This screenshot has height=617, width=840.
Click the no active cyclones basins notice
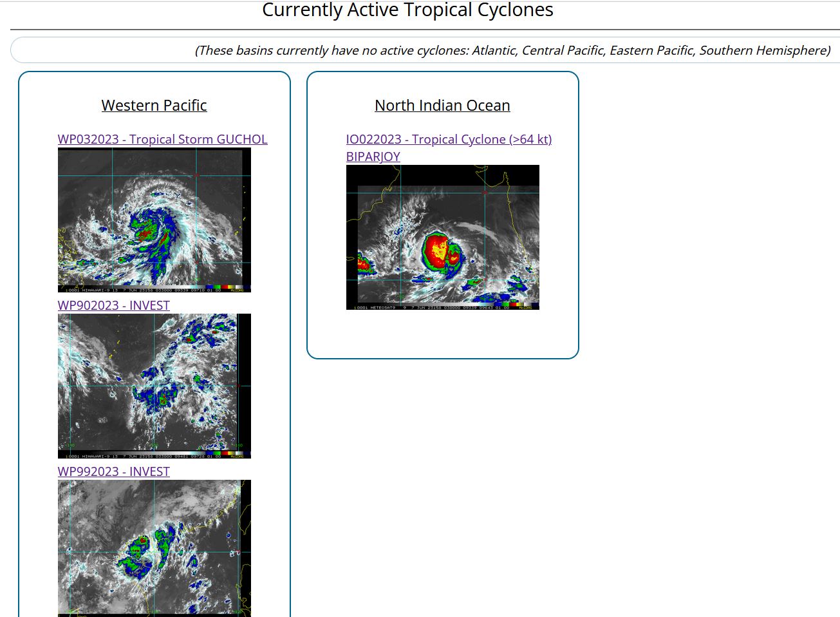512,50
